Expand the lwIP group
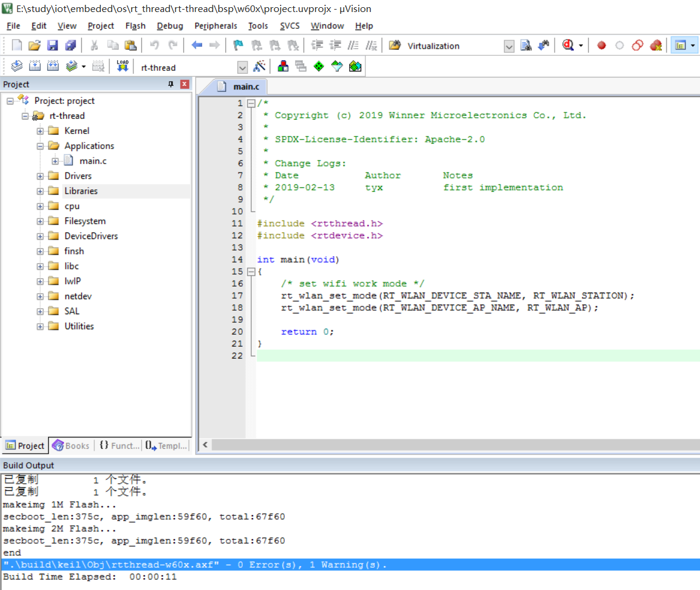Screen dimensions: 700x590 click(40, 282)
